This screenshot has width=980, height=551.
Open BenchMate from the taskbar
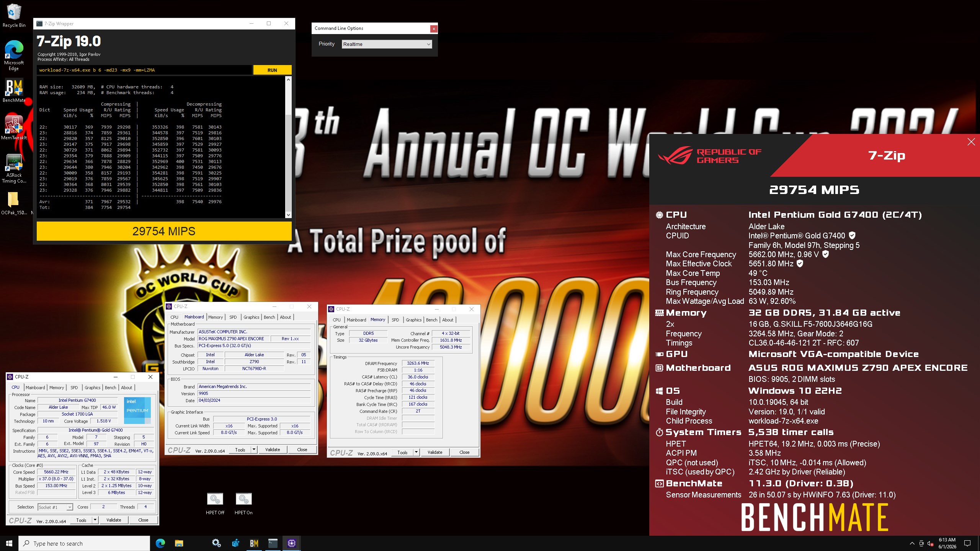click(x=254, y=543)
